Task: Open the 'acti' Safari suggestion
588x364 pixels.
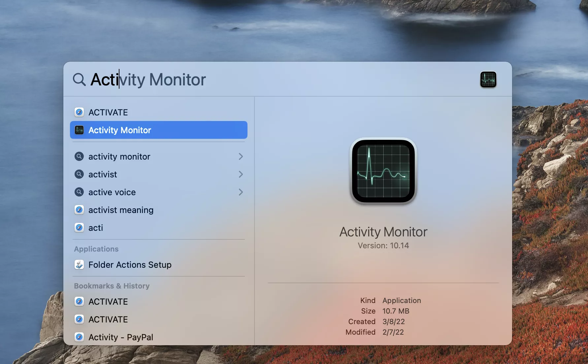Action: point(96,228)
